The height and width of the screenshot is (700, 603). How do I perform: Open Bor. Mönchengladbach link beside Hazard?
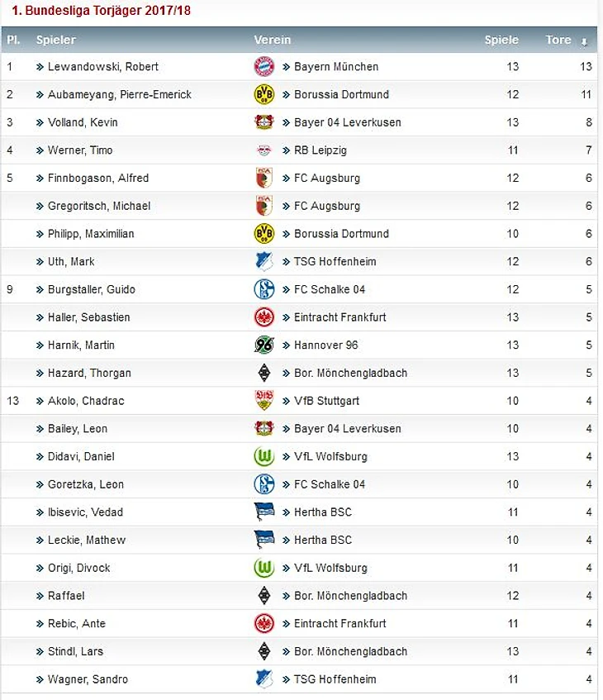(350, 373)
